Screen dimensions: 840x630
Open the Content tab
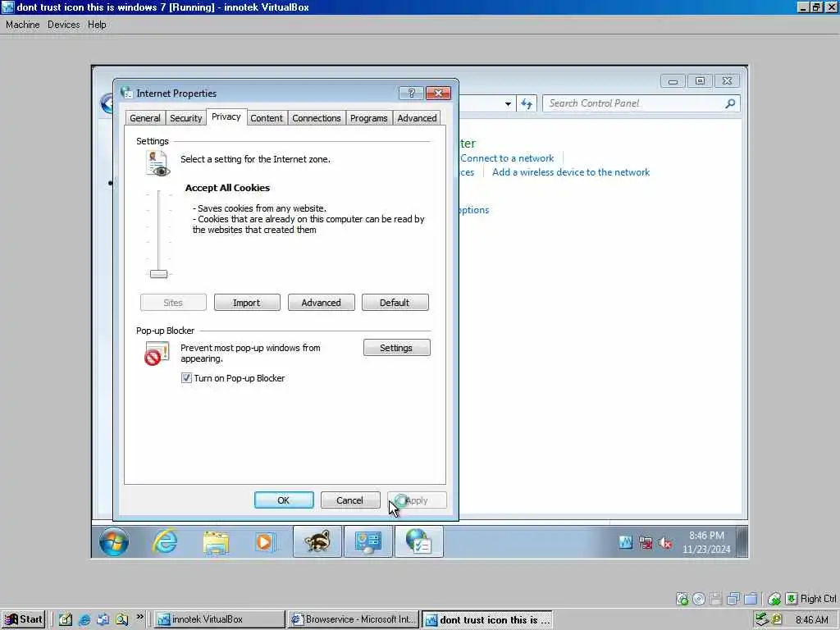[x=267, y=118]
